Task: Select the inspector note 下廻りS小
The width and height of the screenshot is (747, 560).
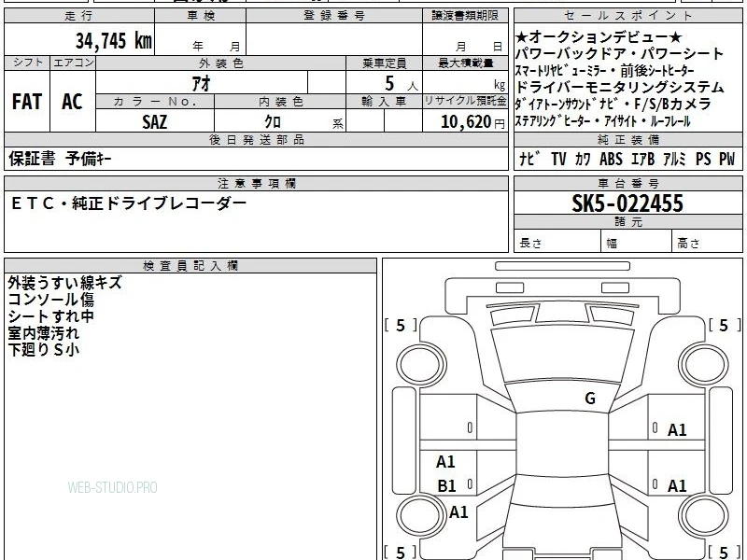Action: [43, 349]
